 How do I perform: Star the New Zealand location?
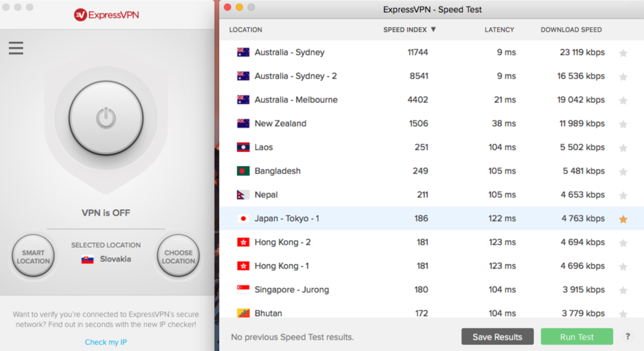(x=623, y=124)
